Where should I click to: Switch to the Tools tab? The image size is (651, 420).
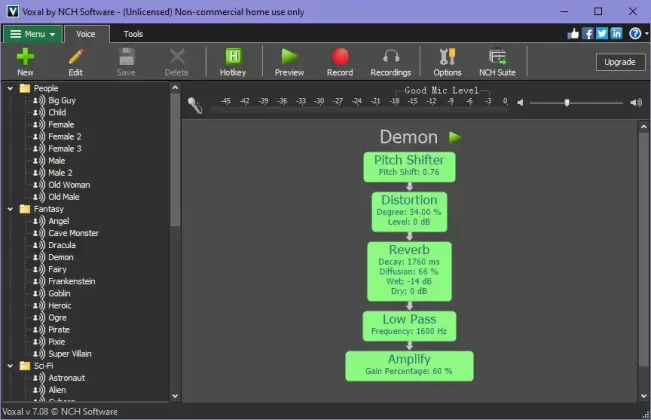click(133, 34)
